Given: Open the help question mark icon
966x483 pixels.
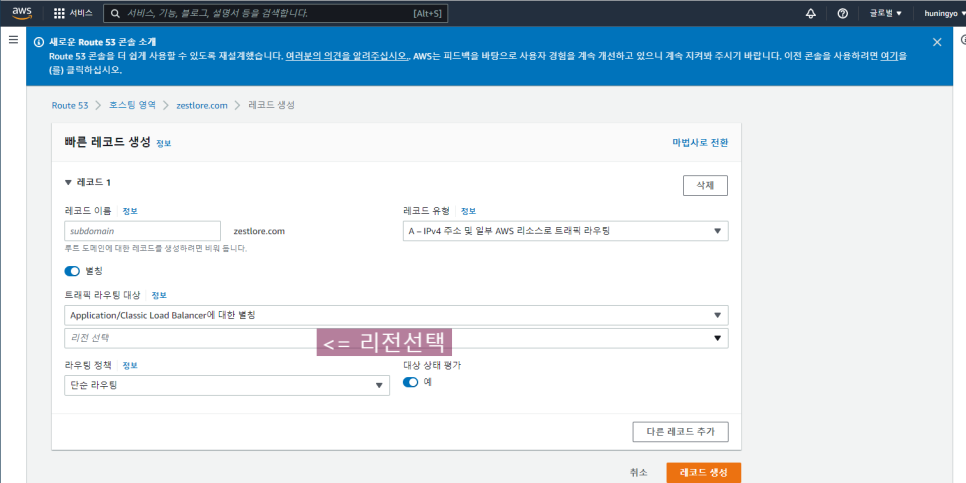Looking at the screenshot, I should tap(843, 13).
